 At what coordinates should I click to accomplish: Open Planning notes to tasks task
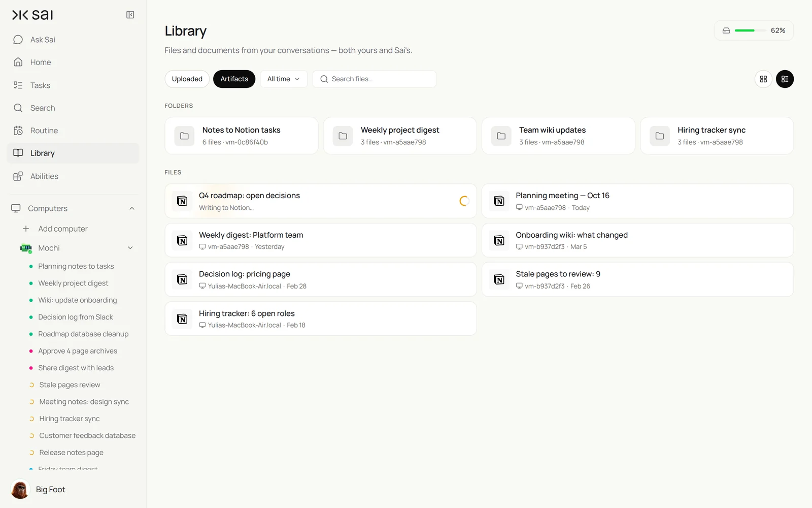(x=76, y=266)
